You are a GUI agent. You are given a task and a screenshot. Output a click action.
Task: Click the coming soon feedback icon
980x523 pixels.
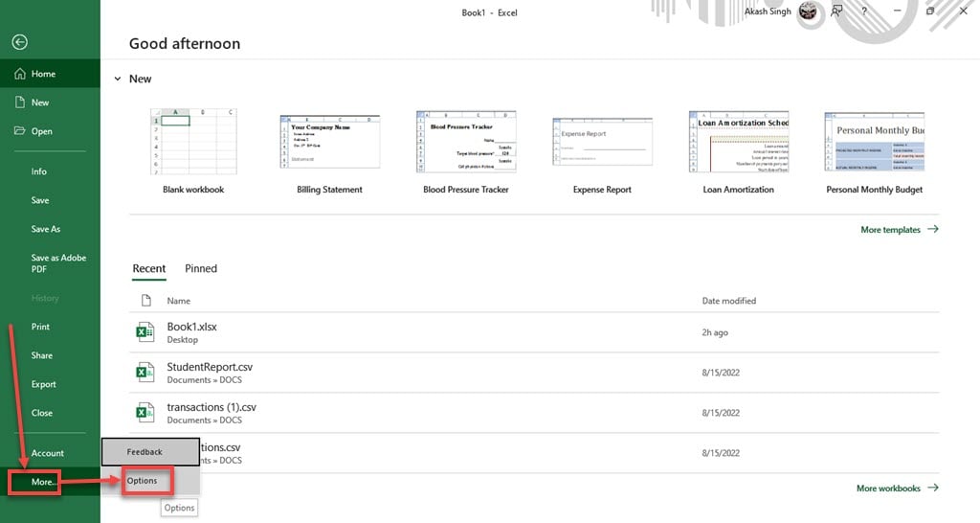coord(836,11)
